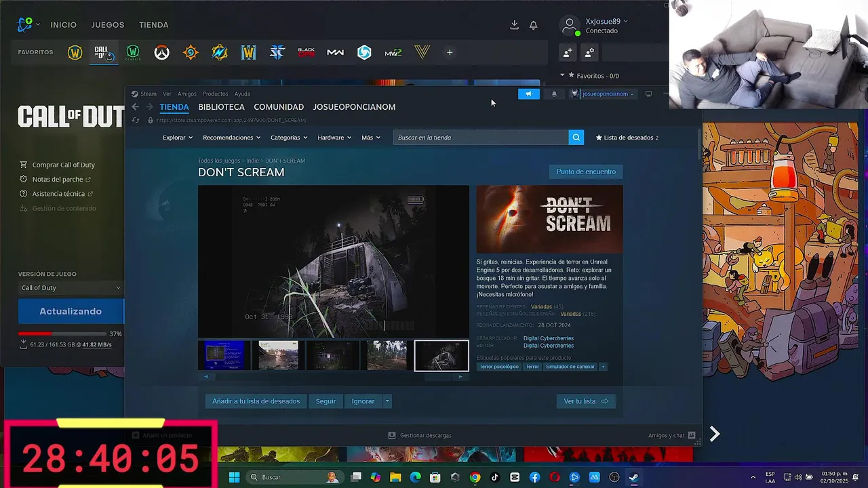
Task: Open WoW Classic icon in Battle.net favorites
Action: [x=133, y=52]
